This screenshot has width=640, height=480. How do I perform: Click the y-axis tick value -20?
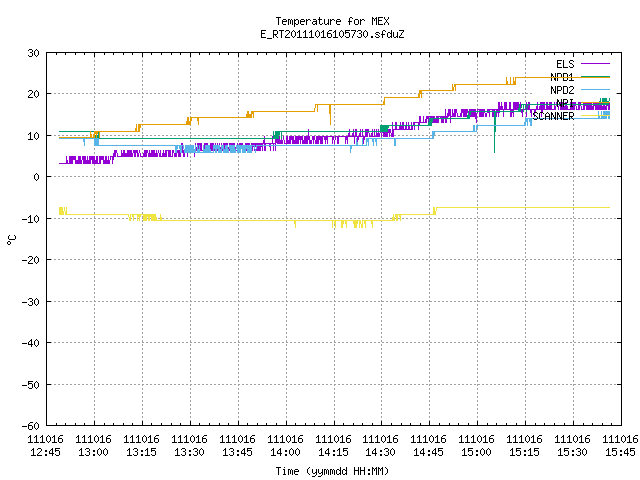pos(31,260)
